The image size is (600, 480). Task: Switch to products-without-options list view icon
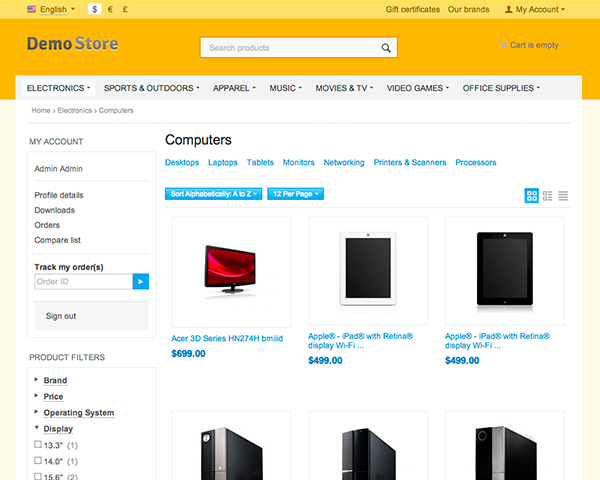click(x=548, y=196)
